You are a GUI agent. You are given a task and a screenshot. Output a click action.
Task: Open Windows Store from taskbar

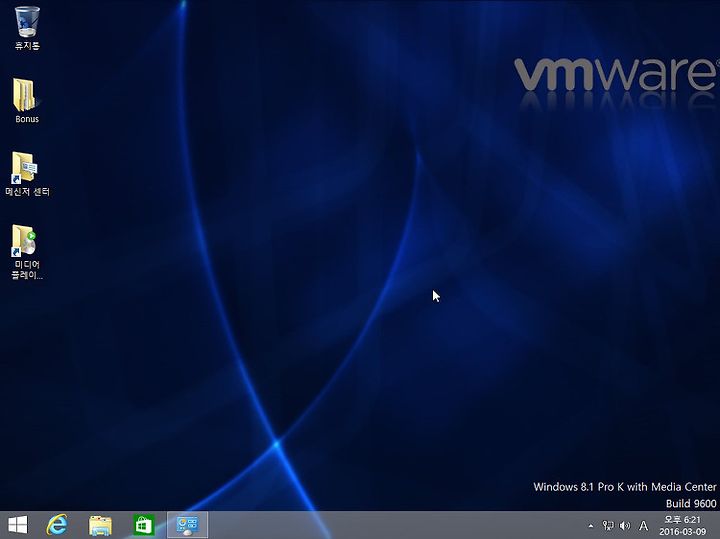(144, 525)
